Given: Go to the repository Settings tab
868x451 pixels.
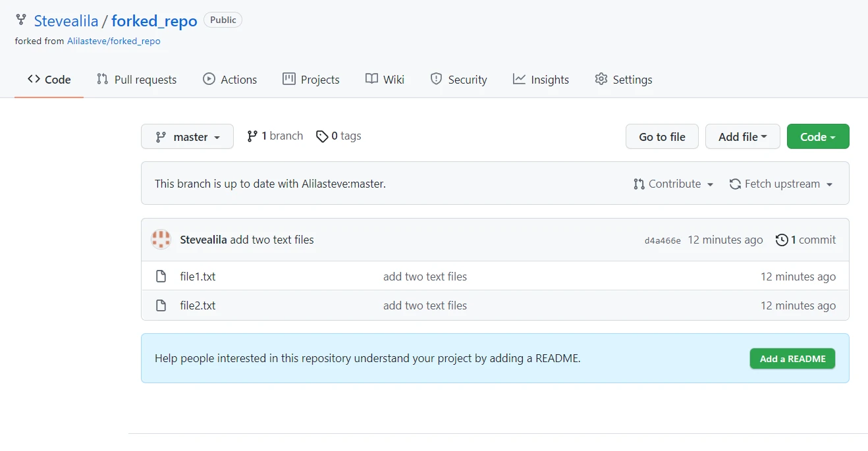Looking at the screenshot, I should point(623,79).
